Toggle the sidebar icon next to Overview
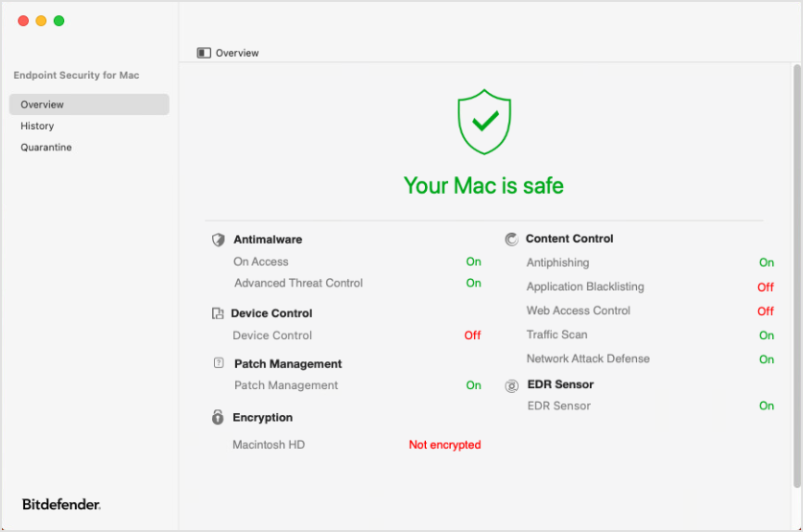 click(x=203, y=54)
